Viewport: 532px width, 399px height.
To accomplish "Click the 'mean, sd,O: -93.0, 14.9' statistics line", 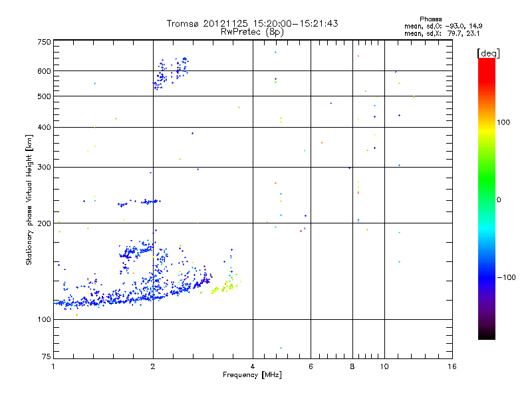I will [443, 26].
